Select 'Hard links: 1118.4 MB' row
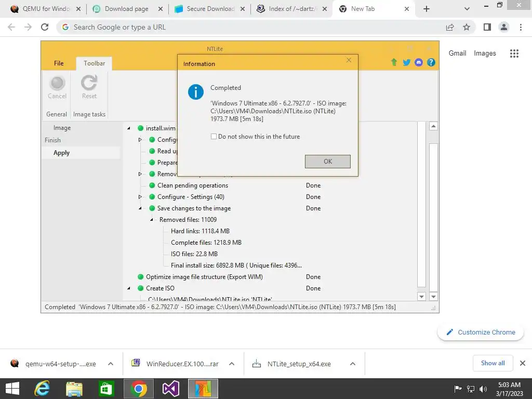Screen dimensions: 532x399 click(x=200, y=231)
